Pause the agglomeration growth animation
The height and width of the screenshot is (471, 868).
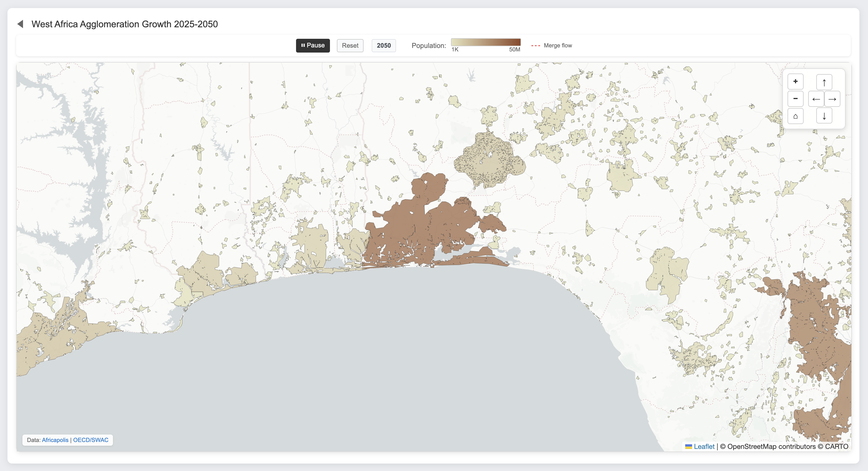313,45
